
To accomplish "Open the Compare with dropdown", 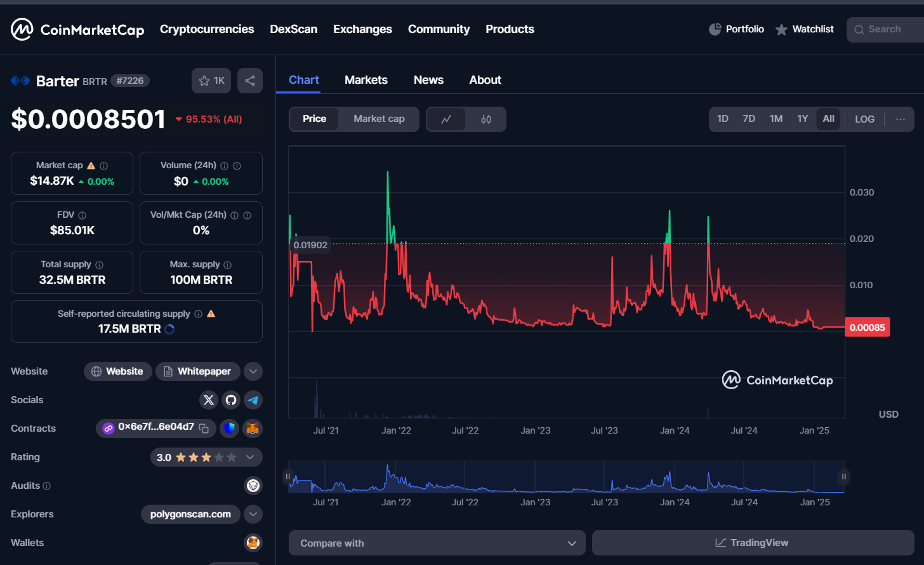I will coord(437,543).
